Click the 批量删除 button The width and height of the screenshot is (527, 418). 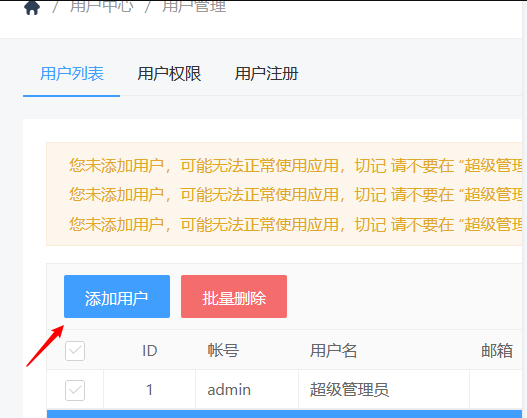point(234,296)
